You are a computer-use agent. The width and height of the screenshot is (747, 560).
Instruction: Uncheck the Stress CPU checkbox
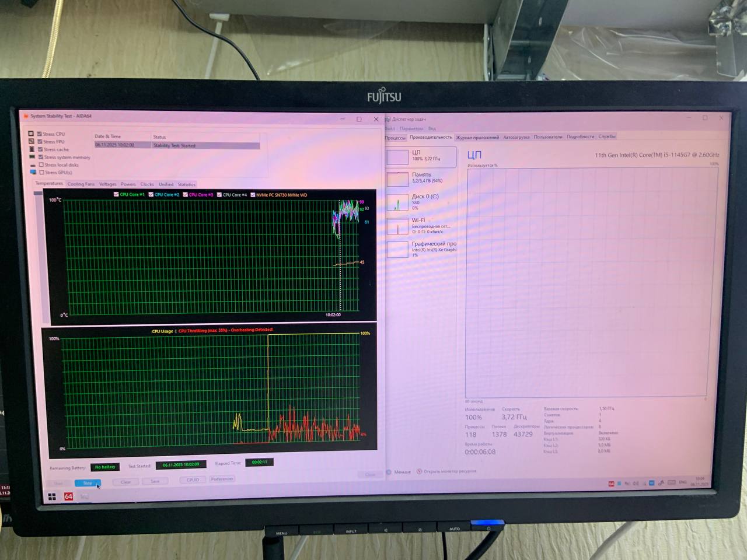[x=40, y=134]
